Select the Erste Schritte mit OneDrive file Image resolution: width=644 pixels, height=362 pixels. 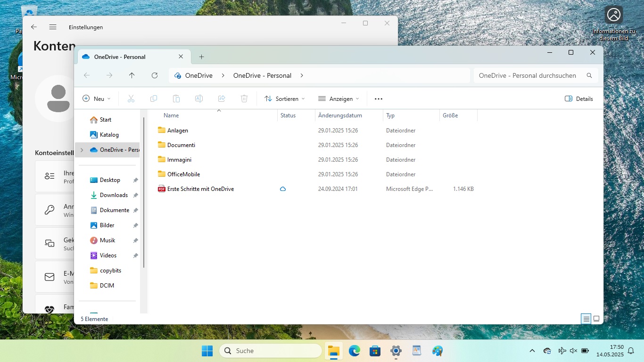tap(200, 189)
